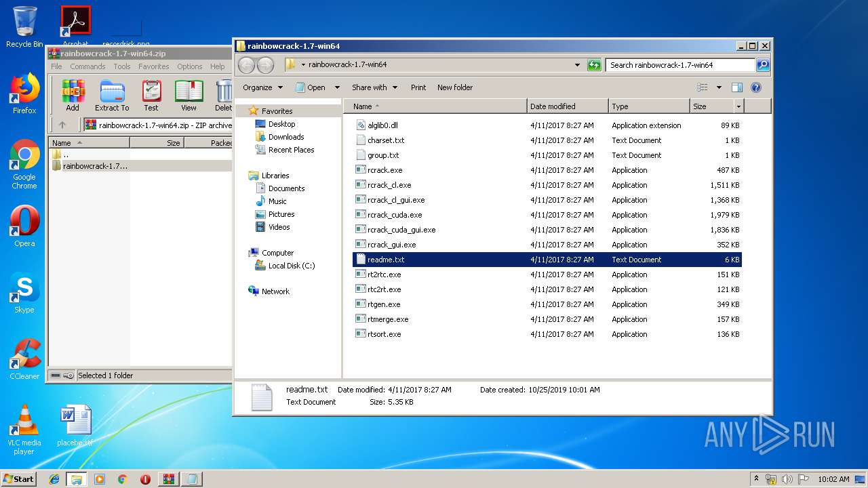The width and height of the screenshot is (868, 488).
Task: Select CCleaner desktop shortcut
Action: point(24,359)
